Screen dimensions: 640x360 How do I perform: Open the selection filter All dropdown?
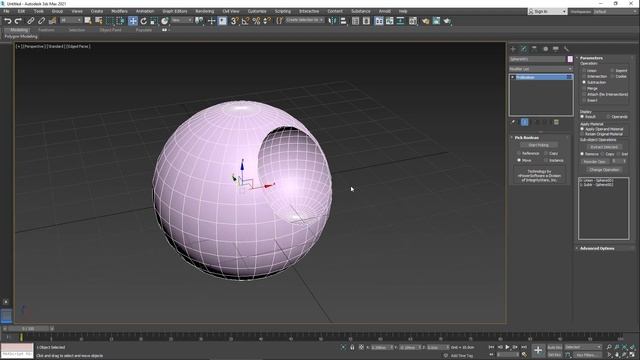[71, 20]
